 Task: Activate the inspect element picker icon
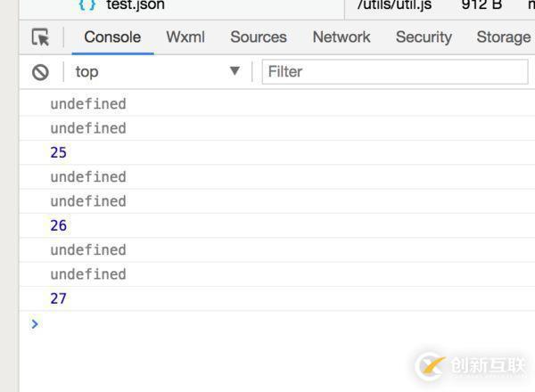40,37
